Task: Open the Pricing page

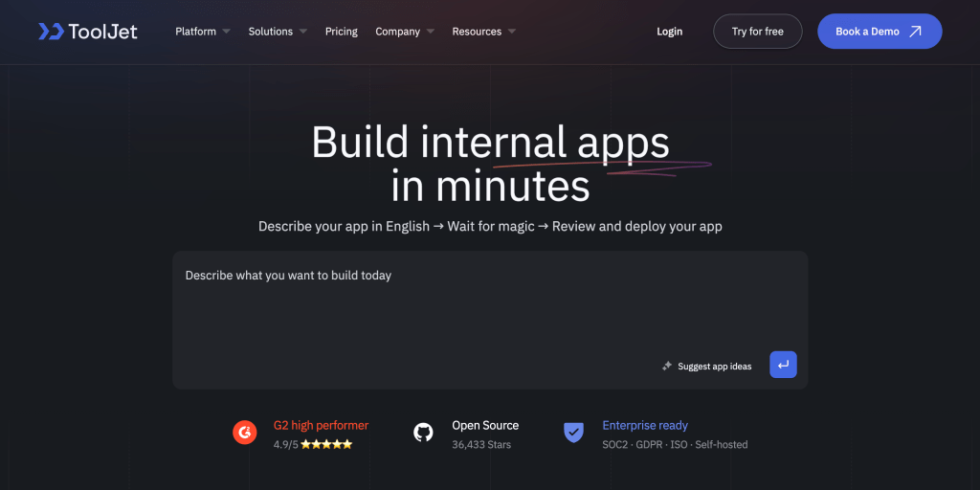Action: [342, 32]
